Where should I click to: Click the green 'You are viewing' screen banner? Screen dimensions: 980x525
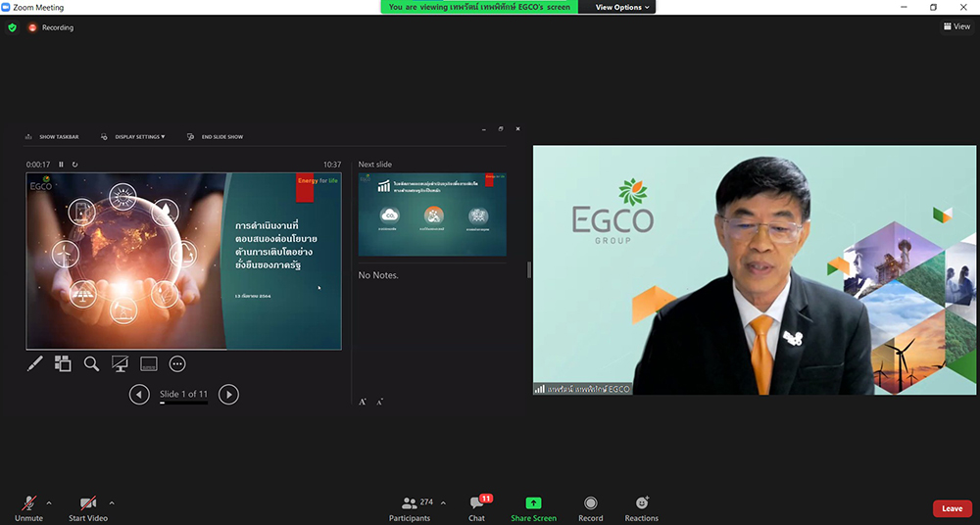click(x=479, y=7)
